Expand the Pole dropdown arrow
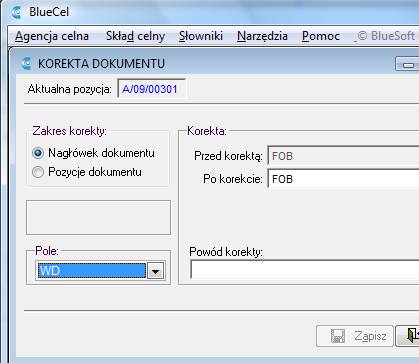This screenshot has width=419, height=363. coord(155,271)
